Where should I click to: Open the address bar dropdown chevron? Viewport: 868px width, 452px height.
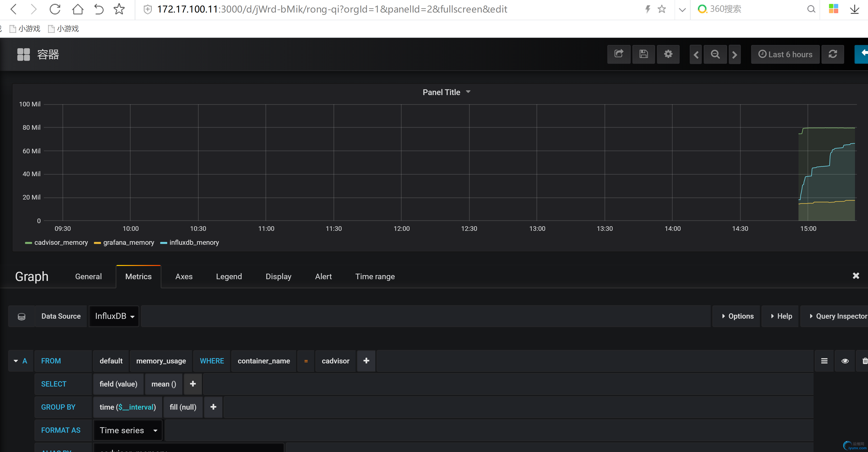pyautogui.click(x=682, y=9)
